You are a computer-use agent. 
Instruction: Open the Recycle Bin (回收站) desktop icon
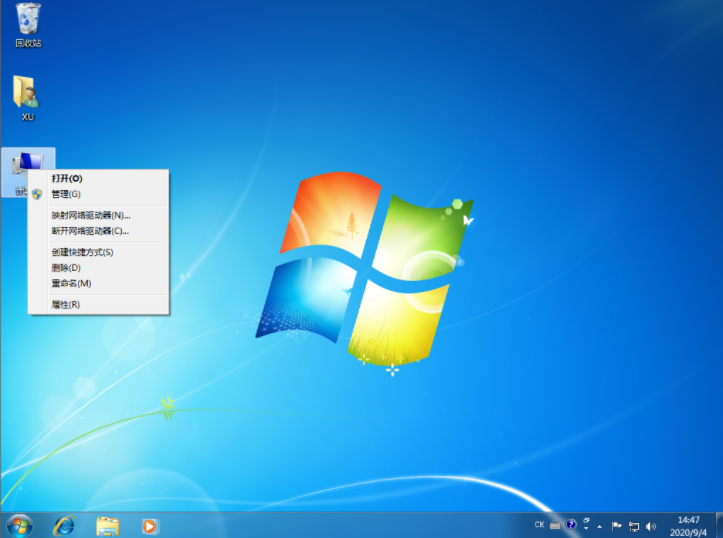pyautogui.click(x=28, y=23)
